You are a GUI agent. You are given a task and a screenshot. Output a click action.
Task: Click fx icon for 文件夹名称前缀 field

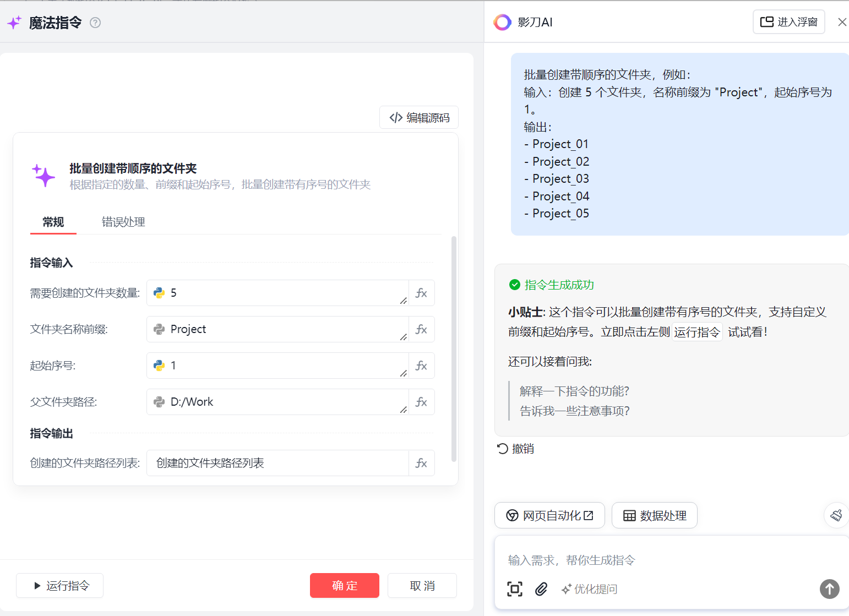coord(421,329)
